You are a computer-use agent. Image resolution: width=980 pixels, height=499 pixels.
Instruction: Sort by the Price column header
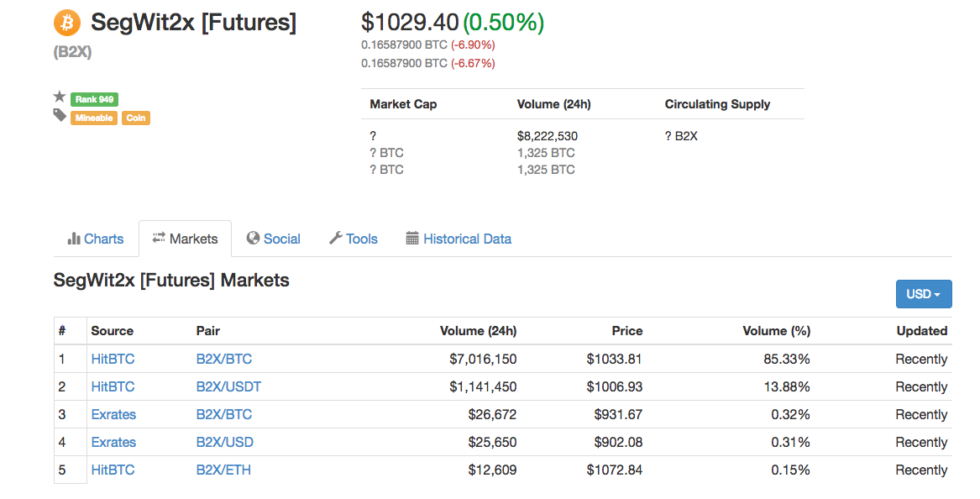point(626,331)
